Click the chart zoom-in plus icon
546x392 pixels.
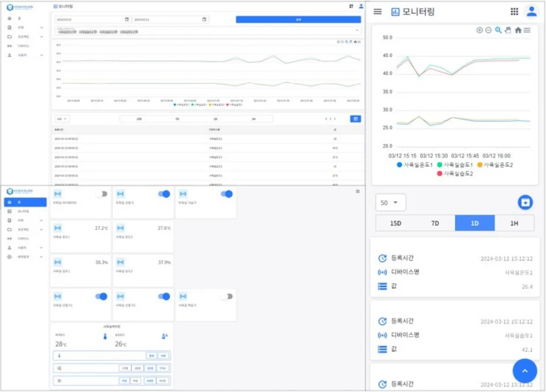480,31
